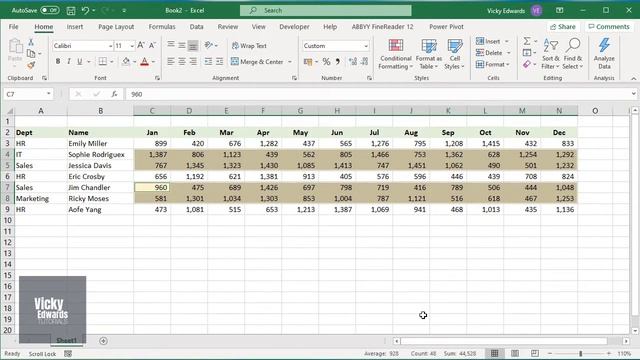
Task: Click Format cells button
Action: click(x=490, y=64)
